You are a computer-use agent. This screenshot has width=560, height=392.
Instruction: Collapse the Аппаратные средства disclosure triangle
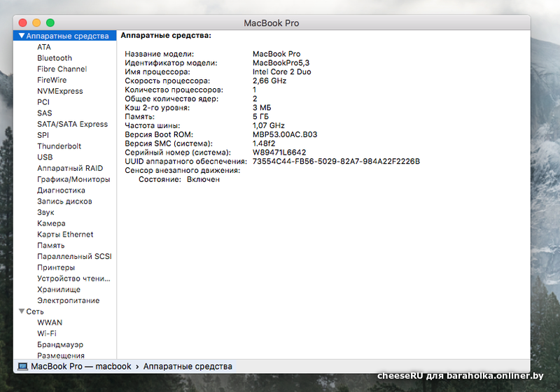click(22, 36)
